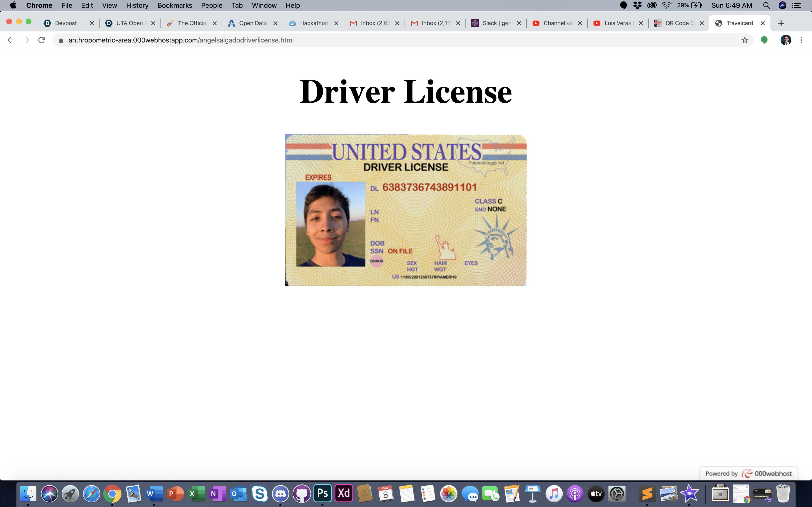The width and height of the screenshot is (812, 507).
Task: Open the Chrome three-dot menu
Action: (801, 40)
